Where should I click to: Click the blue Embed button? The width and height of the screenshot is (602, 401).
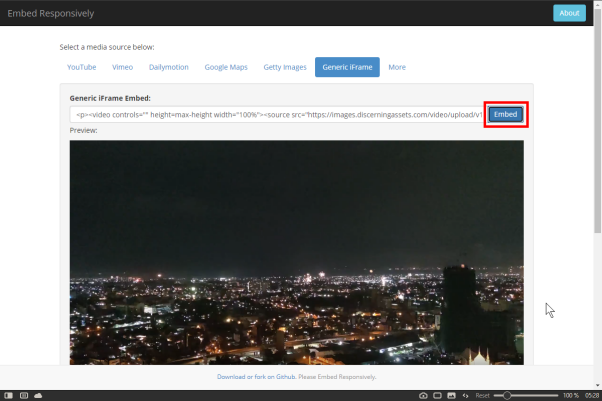(x=506, y=114)
